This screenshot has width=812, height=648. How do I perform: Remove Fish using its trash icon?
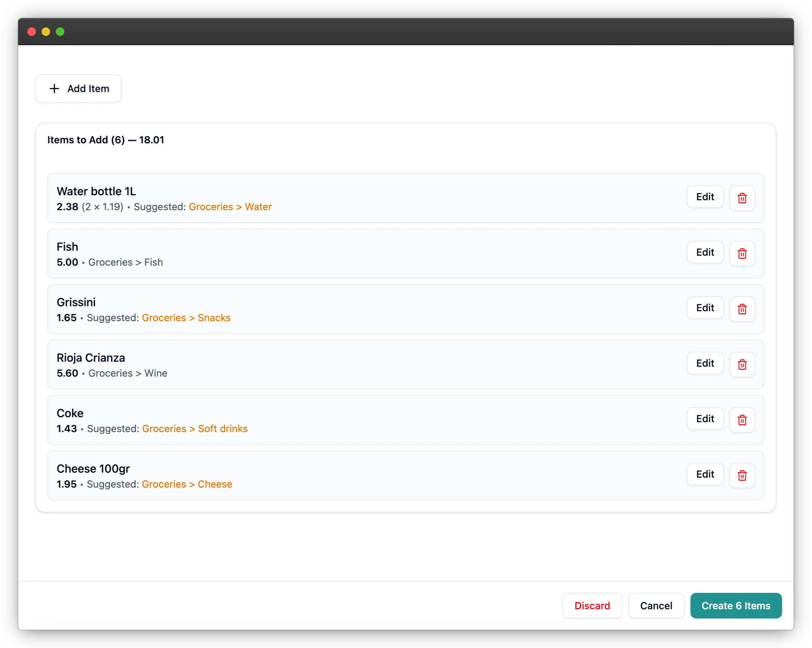pyautogui.click(x=742, y=253)
